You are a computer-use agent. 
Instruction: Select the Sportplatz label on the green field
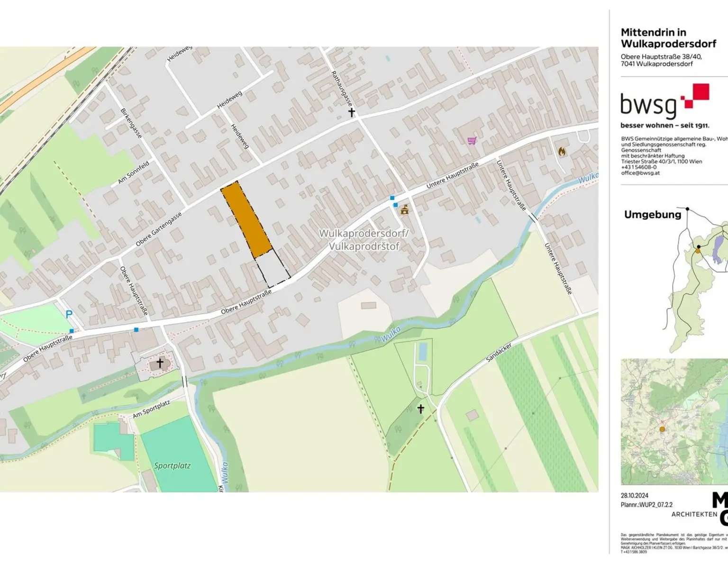[172, 466]
